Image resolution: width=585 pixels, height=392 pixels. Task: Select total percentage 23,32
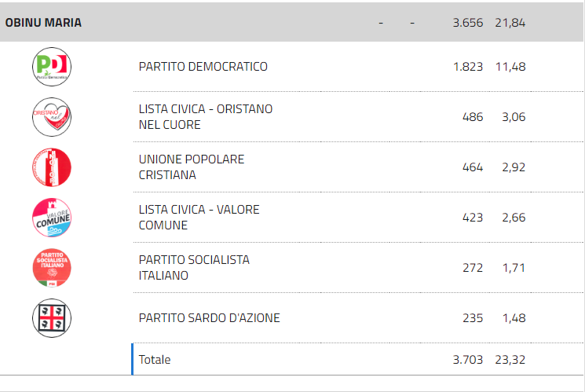click(510, 360)
